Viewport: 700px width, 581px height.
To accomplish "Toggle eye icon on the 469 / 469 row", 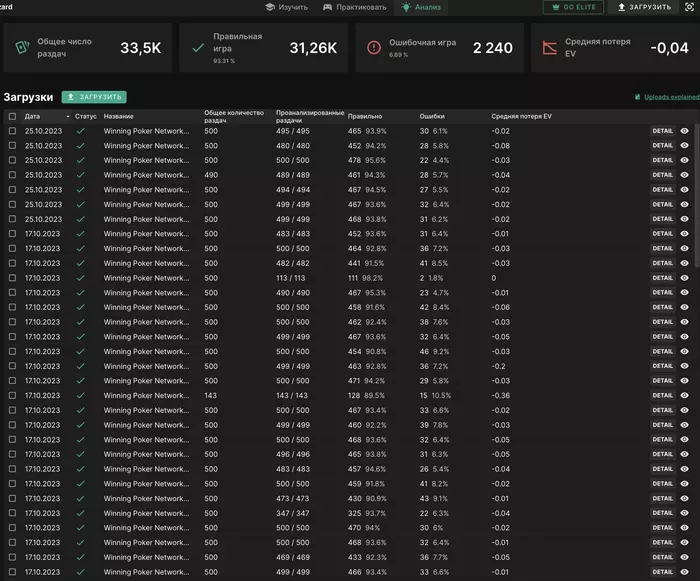I will 684,557.
